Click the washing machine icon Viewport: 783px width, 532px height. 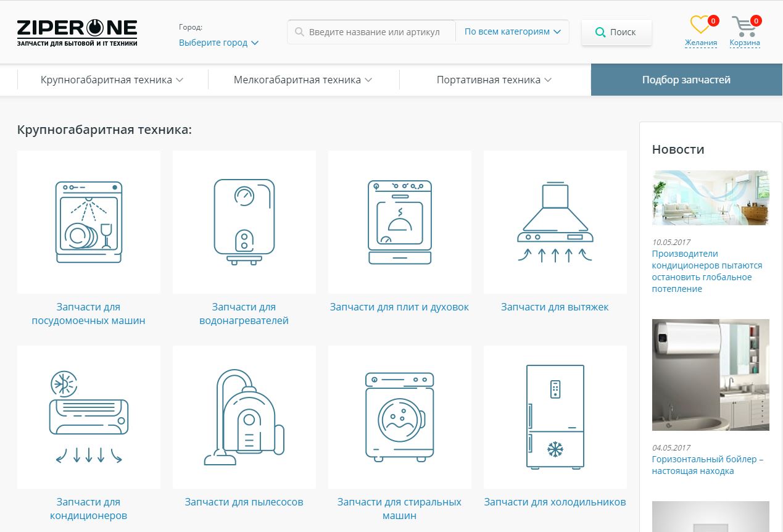pos(399,417)
